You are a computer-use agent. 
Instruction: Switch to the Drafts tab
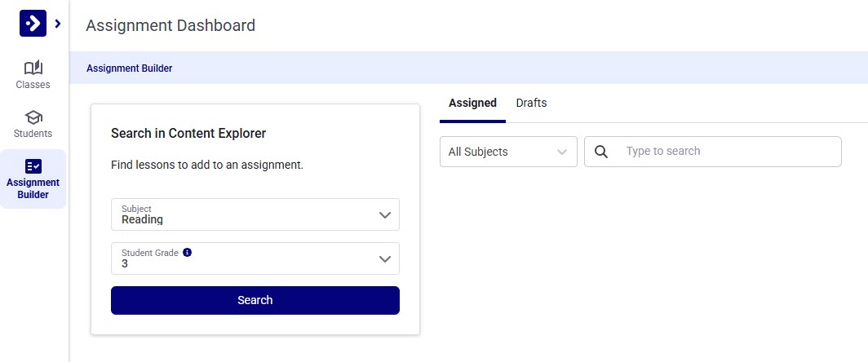tap(531, 104)
